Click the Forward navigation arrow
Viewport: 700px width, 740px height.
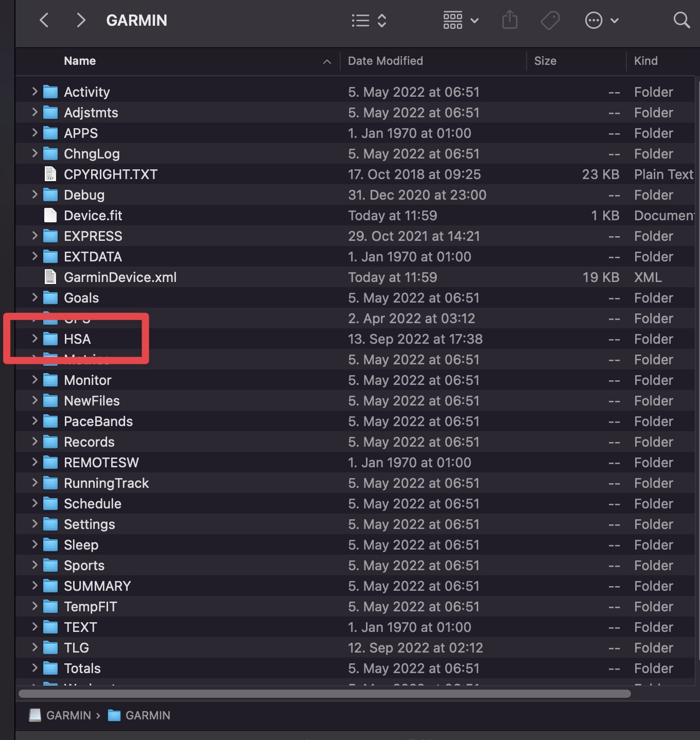(80, 20)
